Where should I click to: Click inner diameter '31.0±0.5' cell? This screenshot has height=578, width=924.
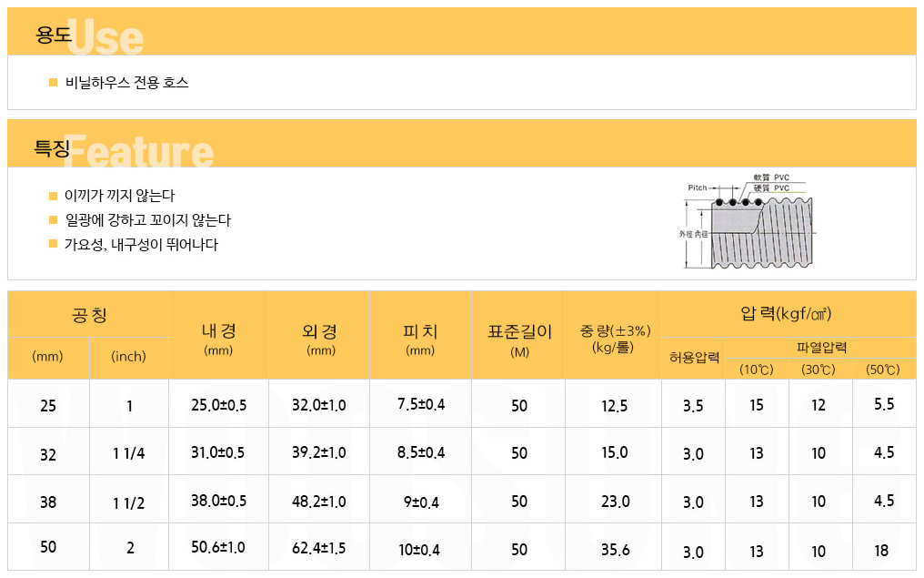pos(217,452)
